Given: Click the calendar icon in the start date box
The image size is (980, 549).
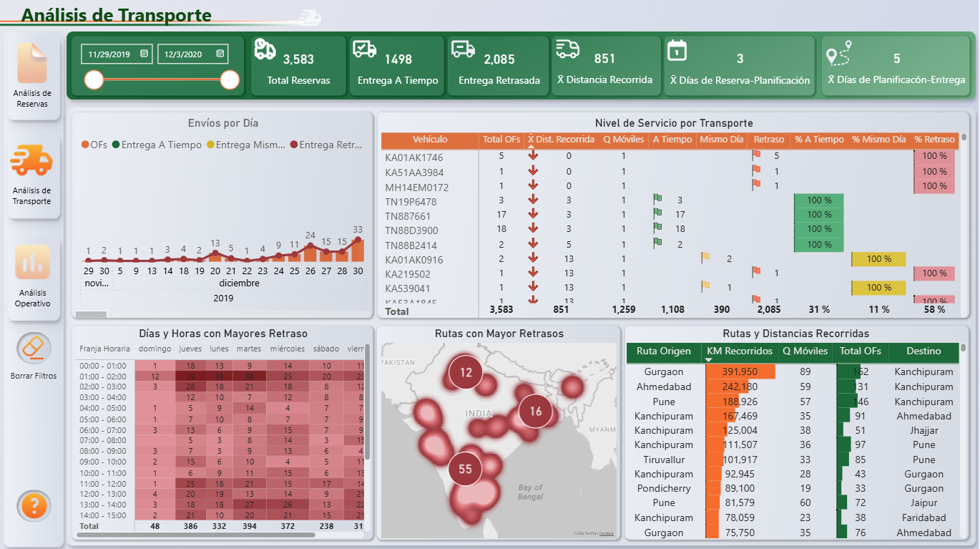Looking at the screenshot, I should (144, 54).
